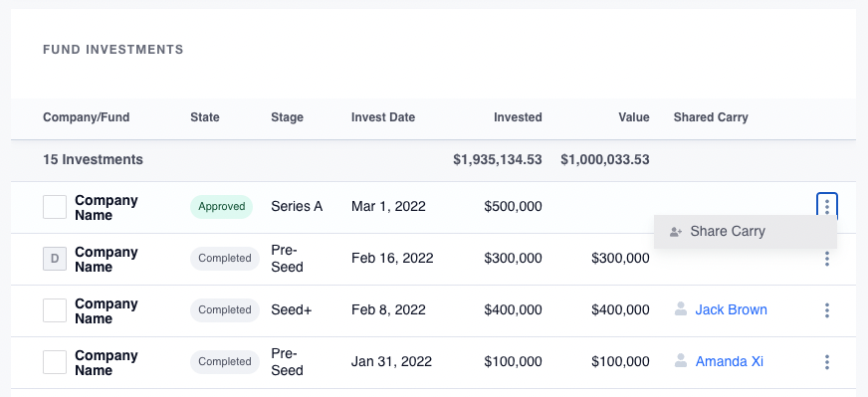Click the add-person icon in the Share Carry menu
The height and width of the screenshot is (397, 868).
[x=675, y=232]
